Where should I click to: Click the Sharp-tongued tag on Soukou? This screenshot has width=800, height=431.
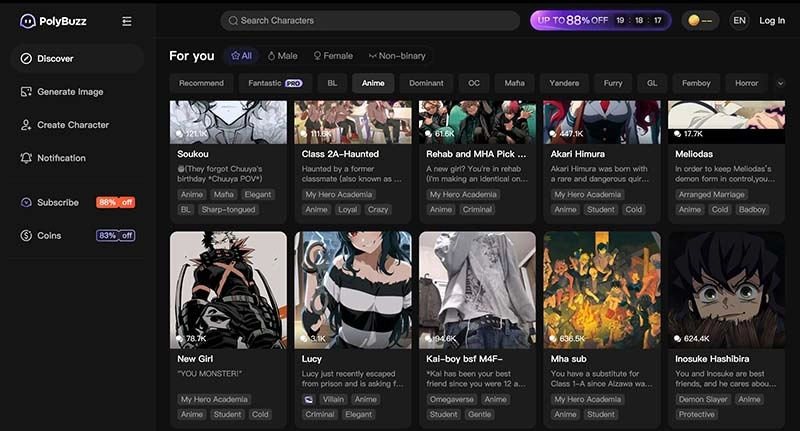click(x=228, y=210)
